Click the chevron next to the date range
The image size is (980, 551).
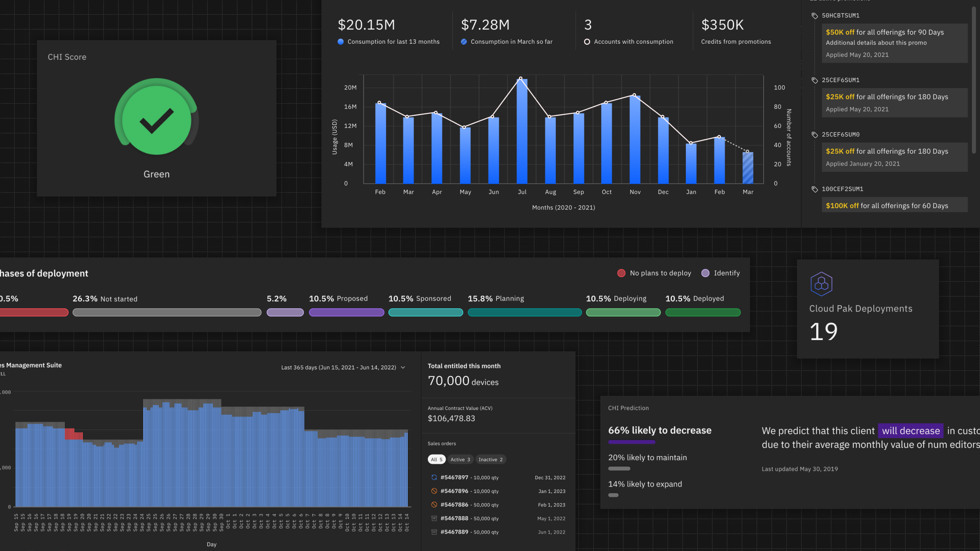403,367
